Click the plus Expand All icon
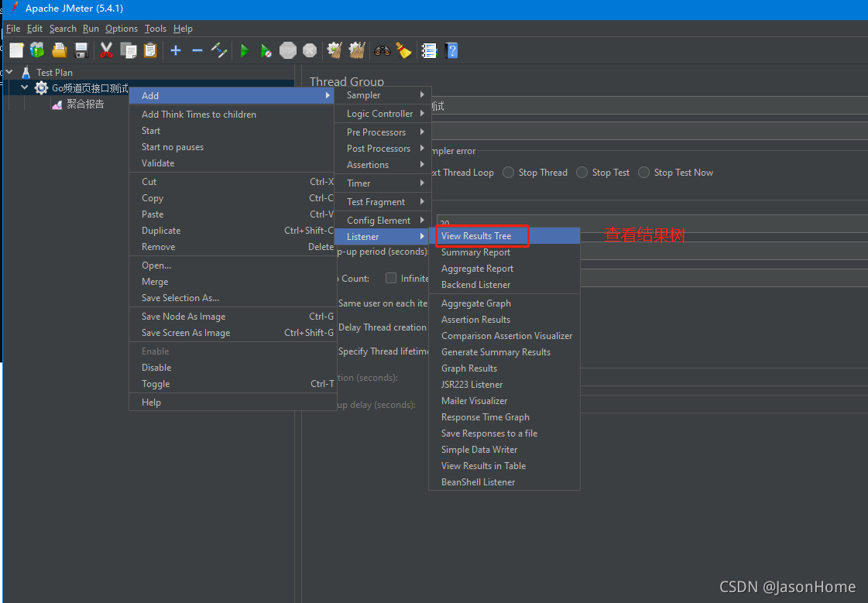The image size is (868, 603). tap(176, 51)
